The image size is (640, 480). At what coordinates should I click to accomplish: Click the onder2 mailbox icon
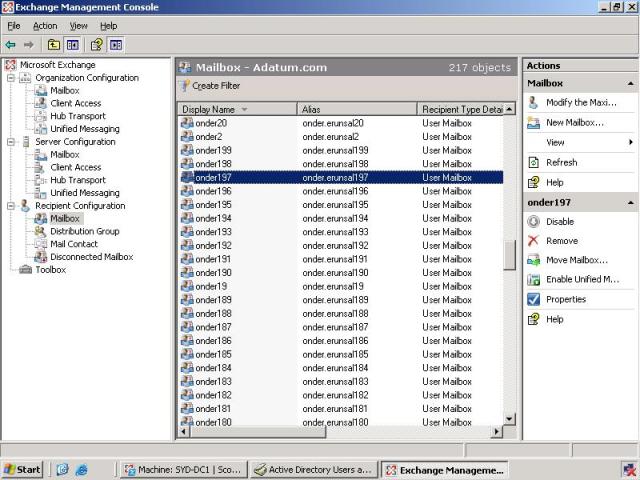(187, 137)
